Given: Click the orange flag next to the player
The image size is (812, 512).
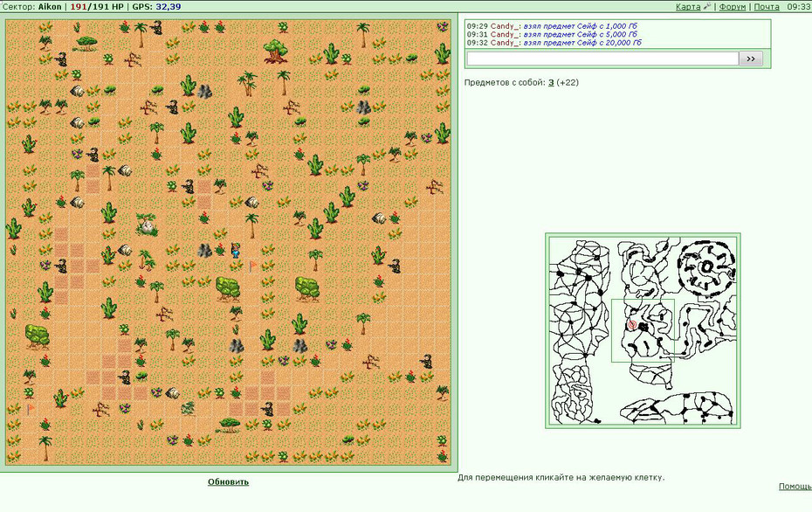Looking at the screenshot, I should (252, 266).
